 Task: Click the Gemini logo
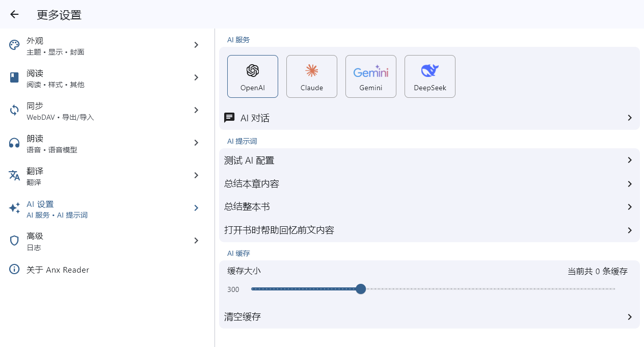(371, 71)
